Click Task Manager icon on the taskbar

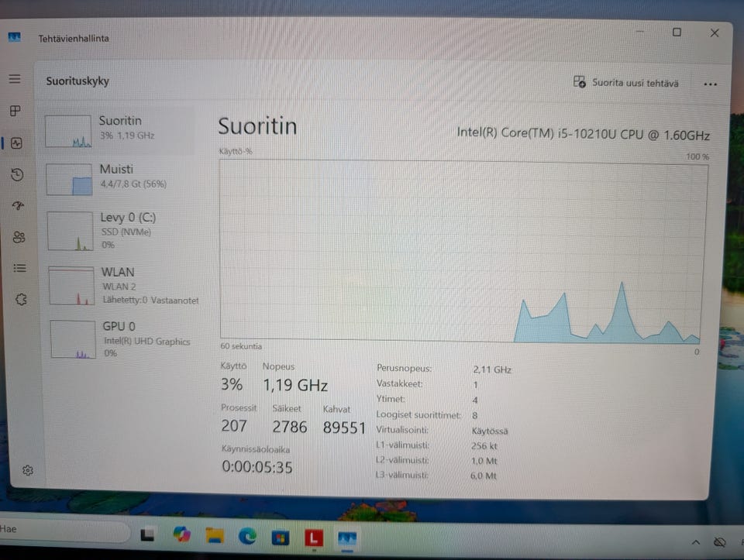(x=347, y=538)
